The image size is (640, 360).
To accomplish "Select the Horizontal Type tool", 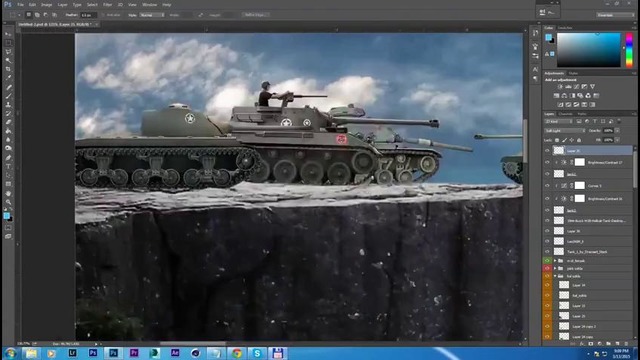I will coord(8,167).
